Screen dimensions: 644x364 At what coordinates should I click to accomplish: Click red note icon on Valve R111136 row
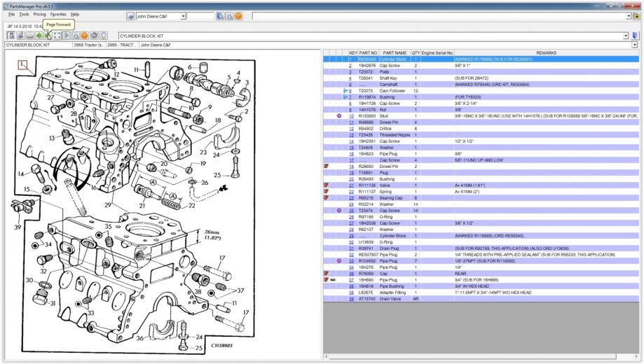pyautogui.click(x=326, y=185)
